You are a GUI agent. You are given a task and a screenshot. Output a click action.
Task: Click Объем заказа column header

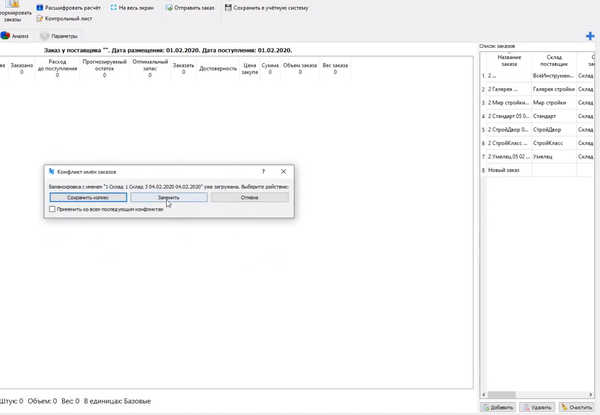coord(300,68)
